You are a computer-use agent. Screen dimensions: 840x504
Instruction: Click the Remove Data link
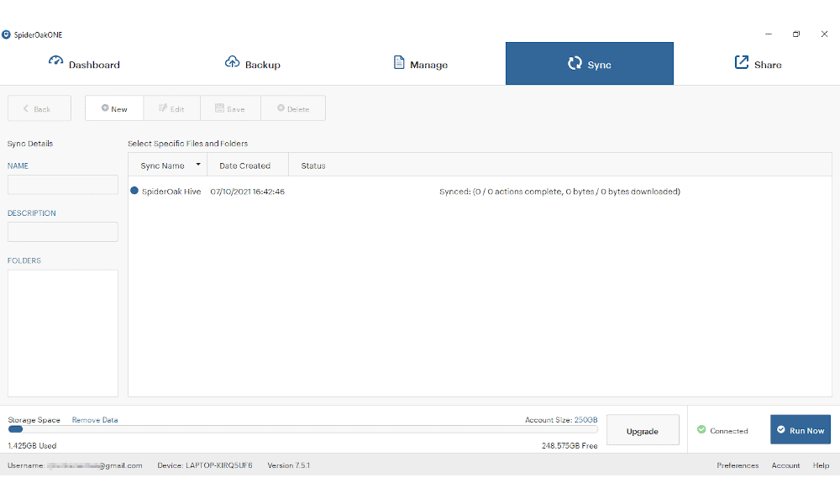95,420
